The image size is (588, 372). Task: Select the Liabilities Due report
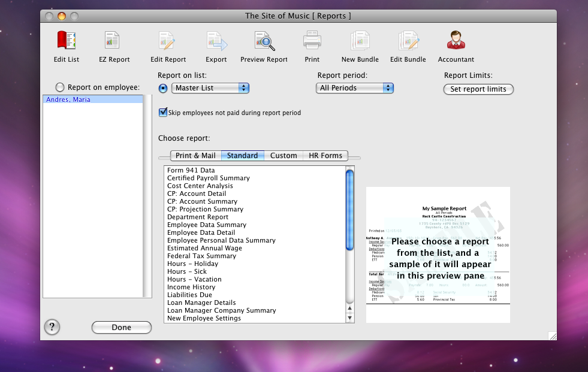pyautogui.click(x=255, y=295)
